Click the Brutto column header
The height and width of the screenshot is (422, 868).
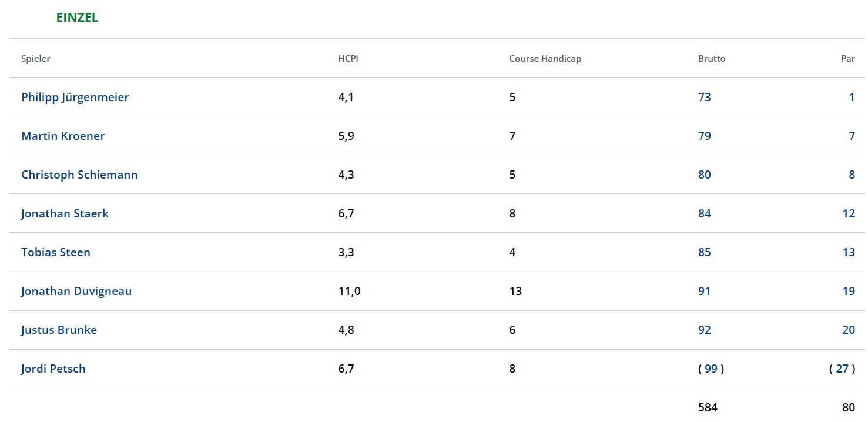[x=711, y=58]
